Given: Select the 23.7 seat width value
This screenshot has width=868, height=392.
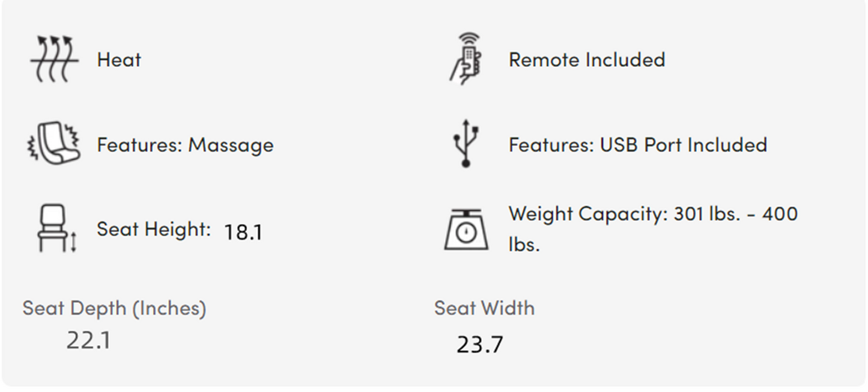Looking at the screenshot, I should (479, 345).
